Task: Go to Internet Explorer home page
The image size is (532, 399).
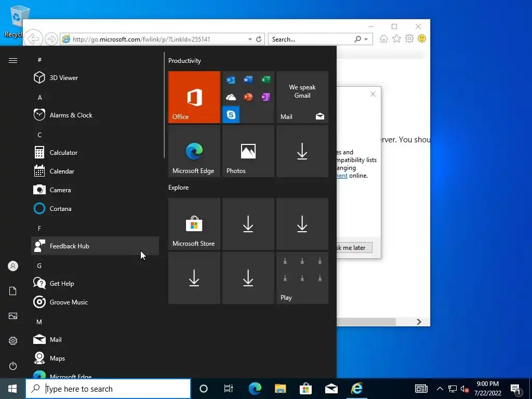Action: (x=384, y=38)
